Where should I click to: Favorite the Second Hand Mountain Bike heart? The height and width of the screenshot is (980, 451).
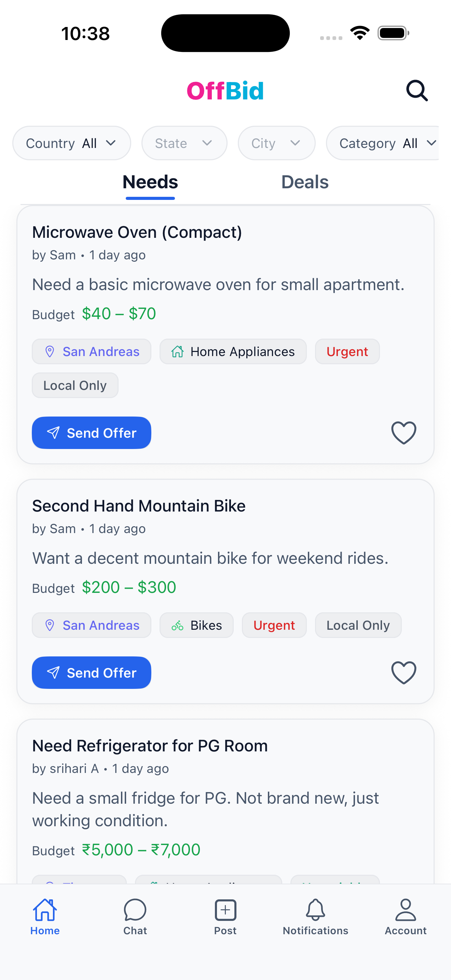pyautogui.click(x=404, y=672)
